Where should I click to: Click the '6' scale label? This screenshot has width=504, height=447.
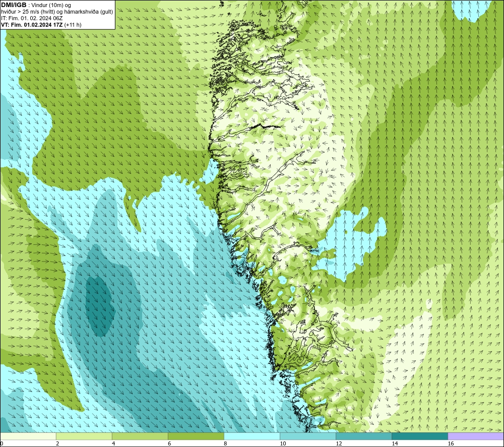click(x=169, y=443)
